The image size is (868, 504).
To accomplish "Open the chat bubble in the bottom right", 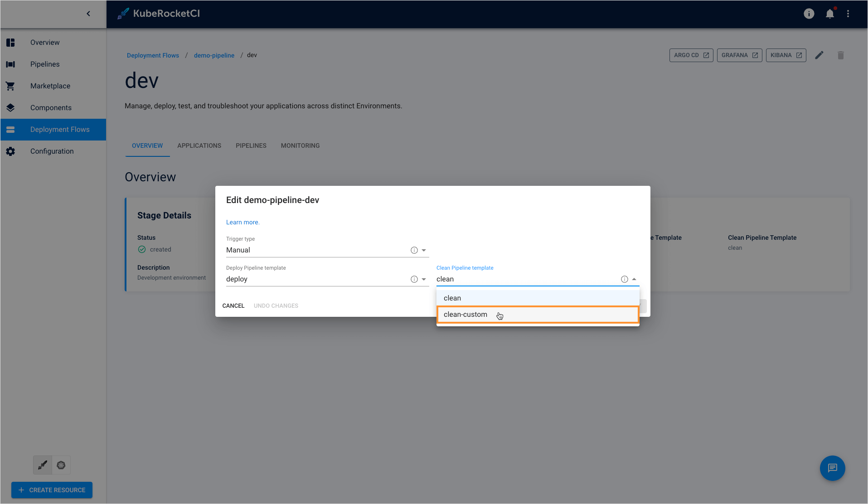I will pyautogui.click(x=832, y=468).
